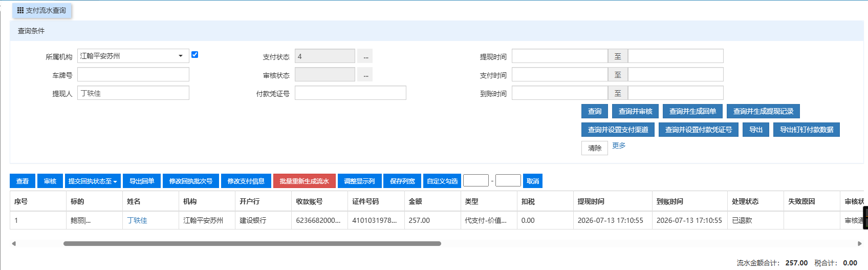
Task: Click the red 批量重新生成流水 button
Action: (305, 181)
